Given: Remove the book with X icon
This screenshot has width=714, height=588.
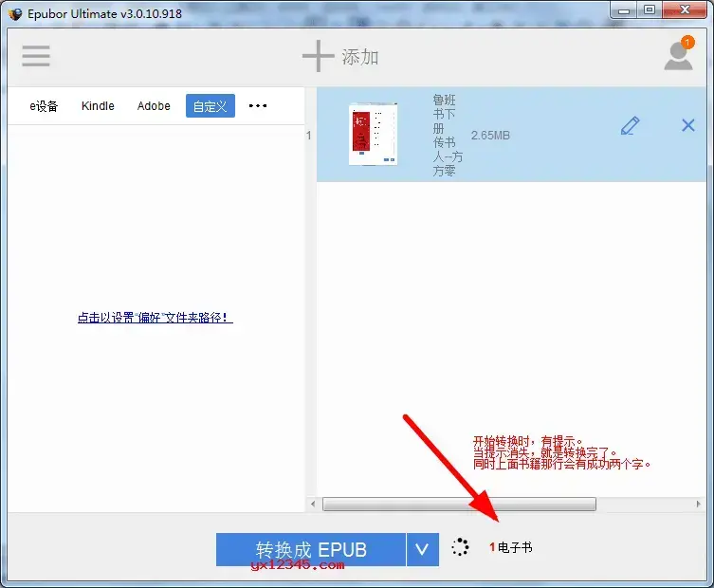Looking at the screenshot, I should pyautogui.click(x=688, y=125).
